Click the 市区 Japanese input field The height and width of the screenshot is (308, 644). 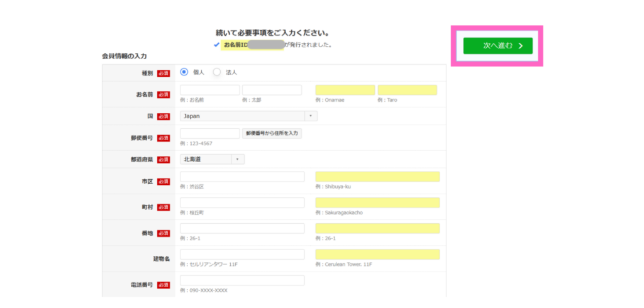coord(242,177)
